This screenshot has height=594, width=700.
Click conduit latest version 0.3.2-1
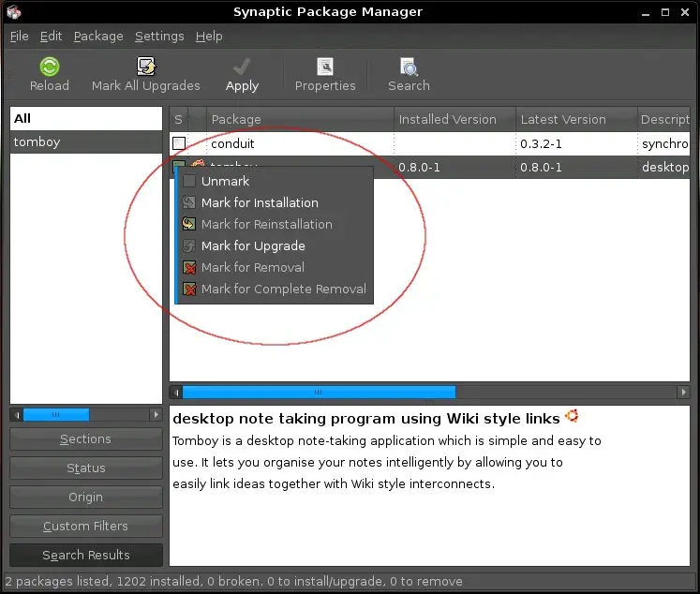click(x=541, y=143)
